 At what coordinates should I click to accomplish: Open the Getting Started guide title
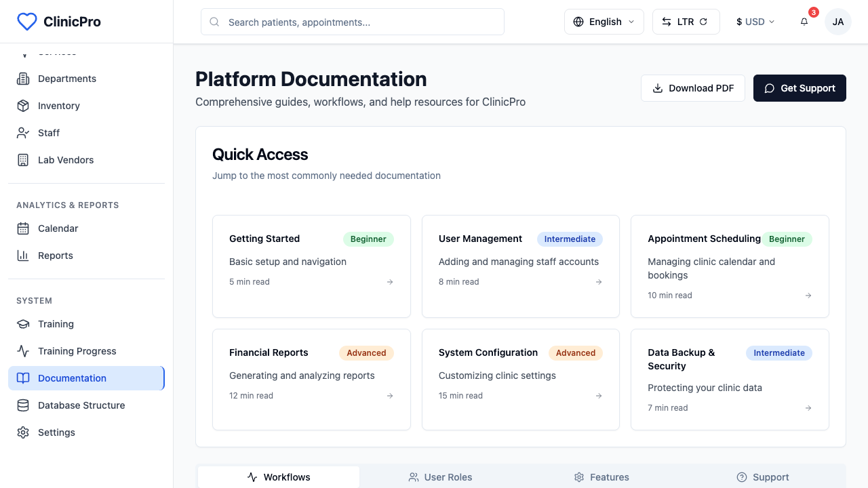click(264, 239)
